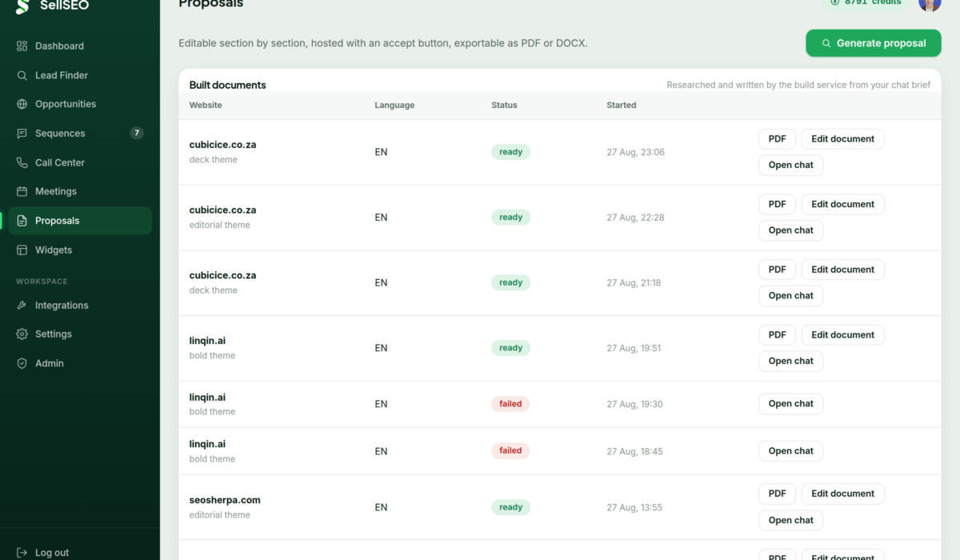The width and height of the screenshot is (960, 560).
Task: Click the Widgets layout icon
Action: (x=22, y=250)
